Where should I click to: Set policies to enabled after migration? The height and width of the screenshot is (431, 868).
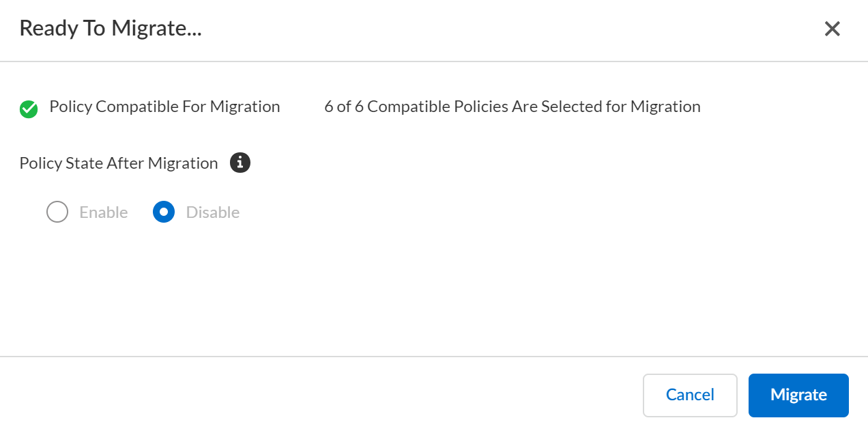point(57,212)
